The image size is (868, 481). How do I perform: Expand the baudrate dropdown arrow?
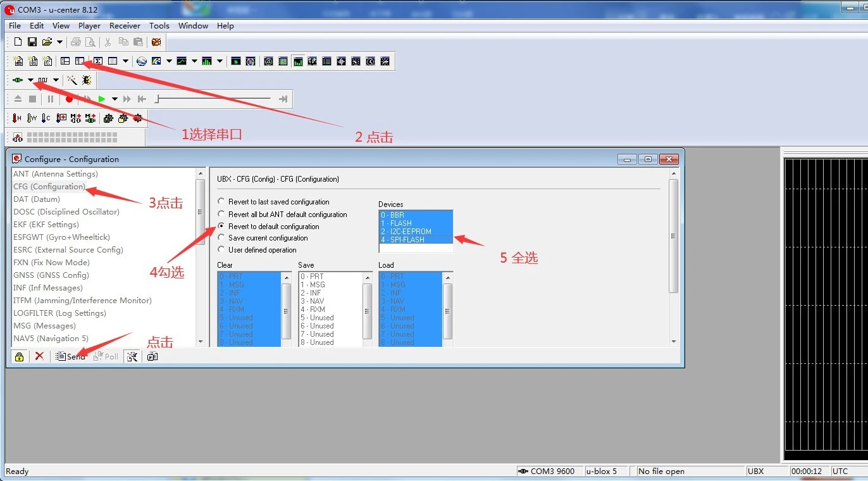click(56, 80)
